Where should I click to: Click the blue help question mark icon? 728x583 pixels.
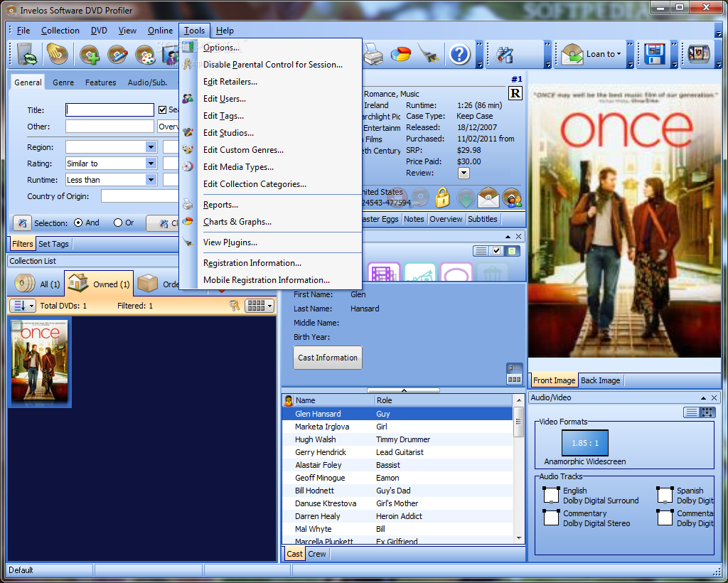(x=460, y=55)
